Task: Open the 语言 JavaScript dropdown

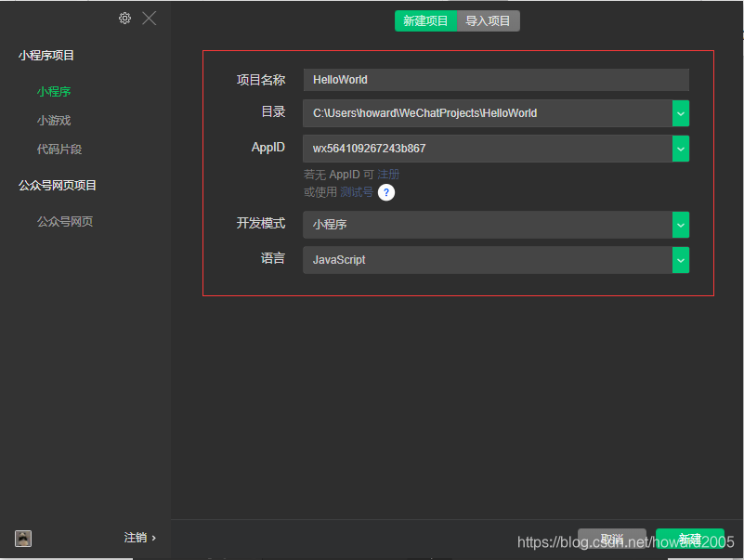Action: [496, 260]
